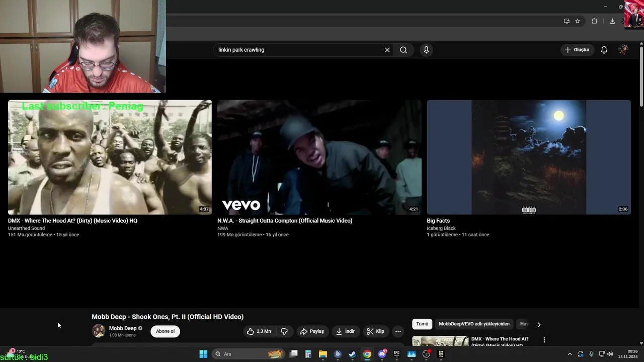Click the Mobb Deep - Shook Ones video title
The height and width of the screenshot is (362, 644).
(168, 317)
